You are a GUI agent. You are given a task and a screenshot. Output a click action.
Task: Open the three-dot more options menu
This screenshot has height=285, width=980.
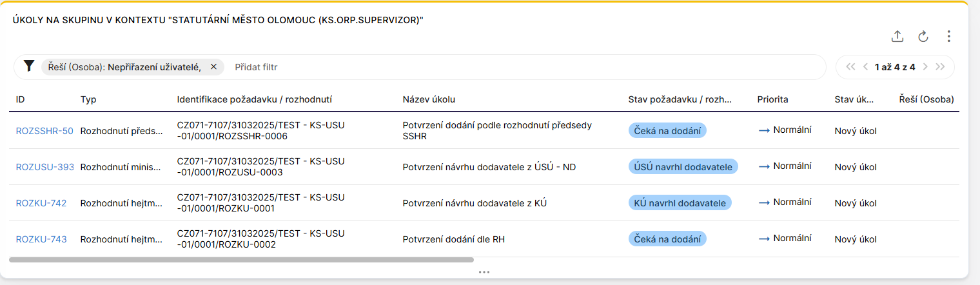tap(948, 37)
